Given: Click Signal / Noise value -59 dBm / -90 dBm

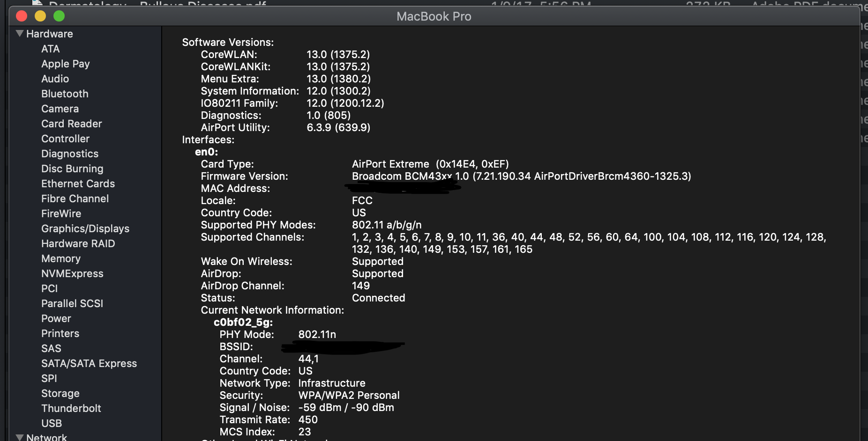Looking at the screenshot, I should click(346, 407).
